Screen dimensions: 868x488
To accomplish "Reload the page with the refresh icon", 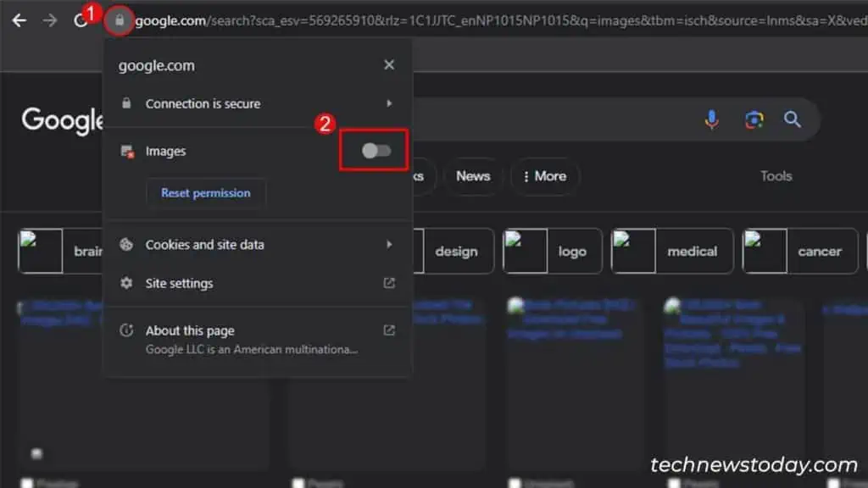I will (x=81, y=21).
